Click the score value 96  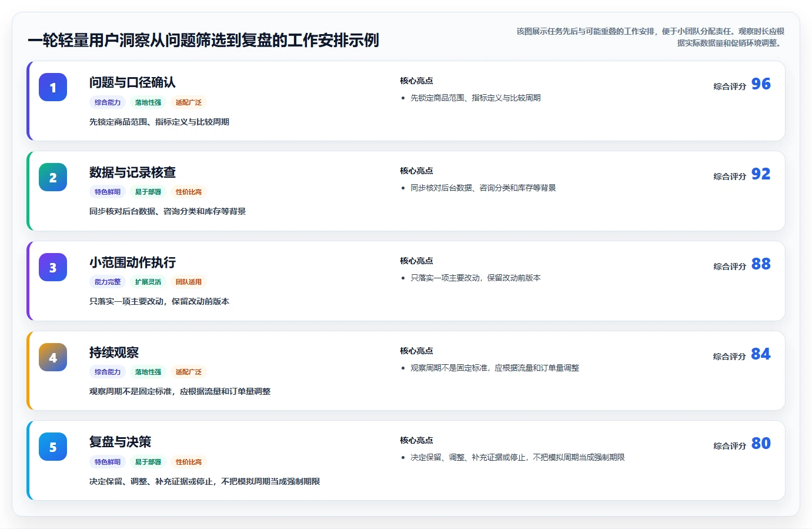[x=761, y=84]
